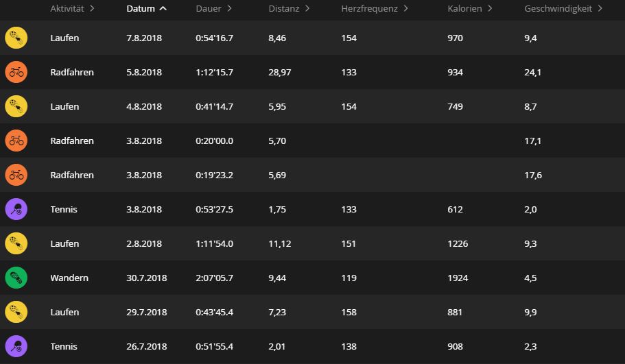The image size is (625, 364).
Task: Select the Laufen row with 1226 calories
Action: point(64,244)
